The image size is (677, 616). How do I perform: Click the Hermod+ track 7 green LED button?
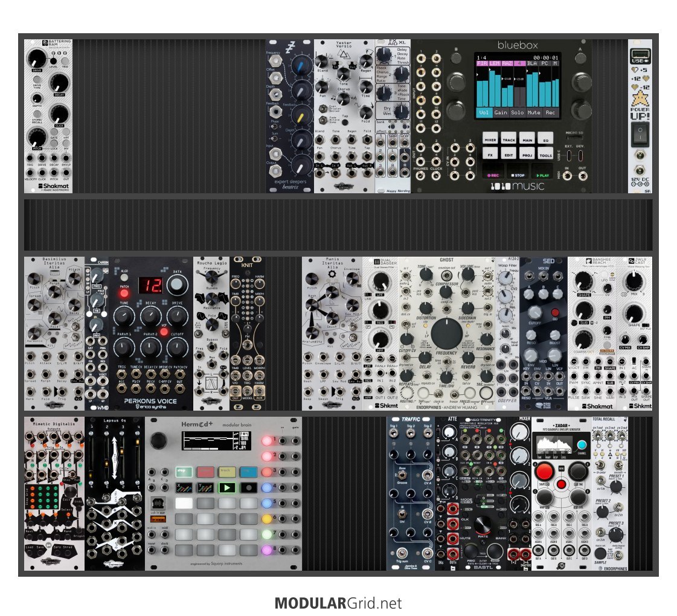click(x=267, y=534)
